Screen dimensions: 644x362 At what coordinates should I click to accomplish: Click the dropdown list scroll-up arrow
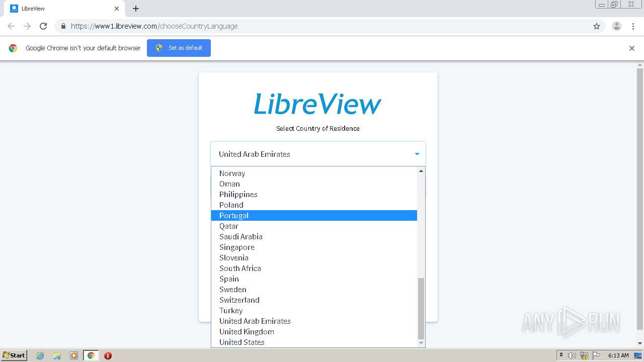(x=421, y=171)
